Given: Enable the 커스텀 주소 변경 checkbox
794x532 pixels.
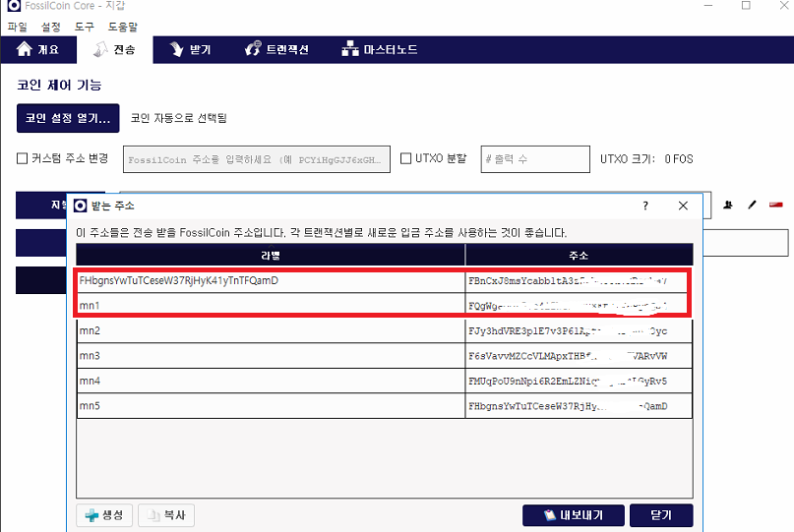Looking at the screenshot, I should pos(23,158).
